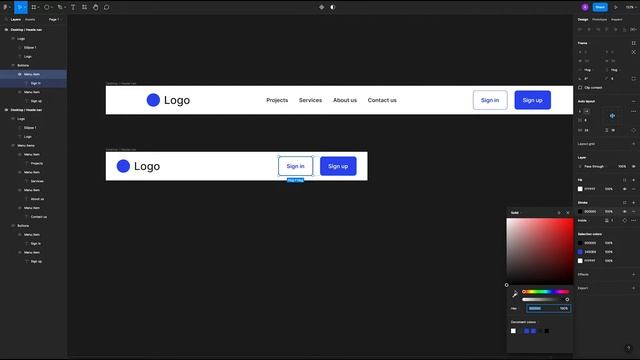
Task: Open the Resources tool
Action: click(84, 7)
